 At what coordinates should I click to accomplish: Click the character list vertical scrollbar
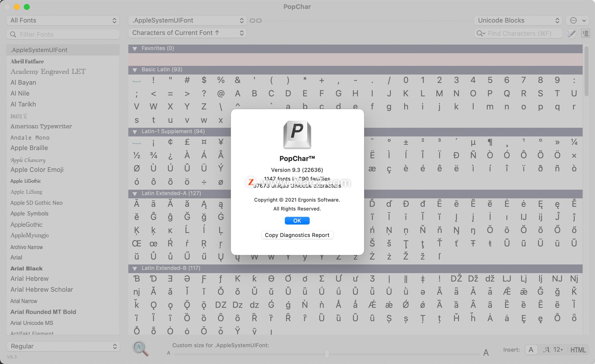586,71
